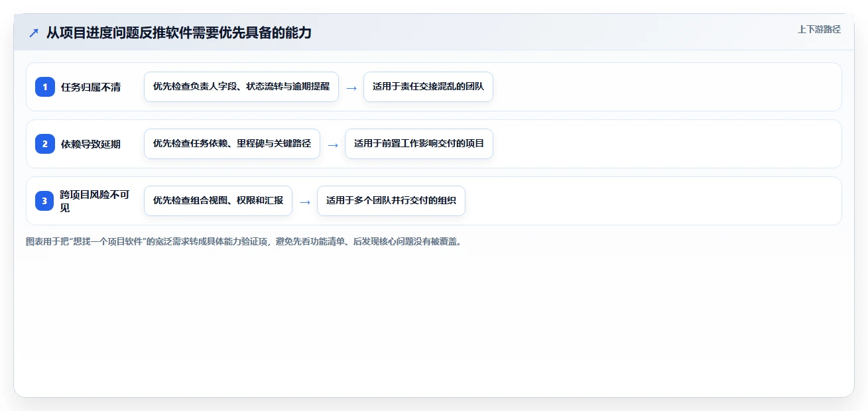
Task: Click the number 2 badge
Action: tap(44, 144)
